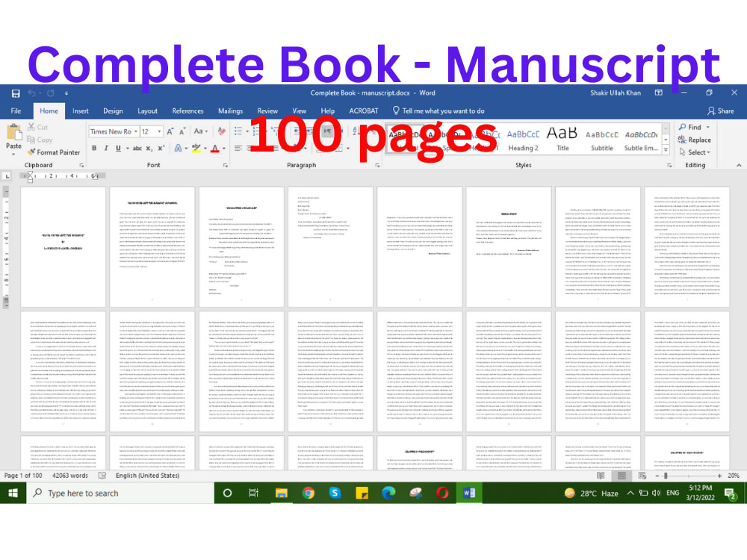Click the Clear All Formatting eraser icon

tap(222, 131)
